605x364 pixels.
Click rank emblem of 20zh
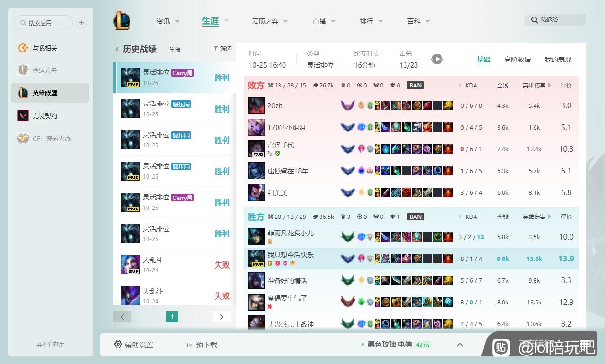point(348,105)
